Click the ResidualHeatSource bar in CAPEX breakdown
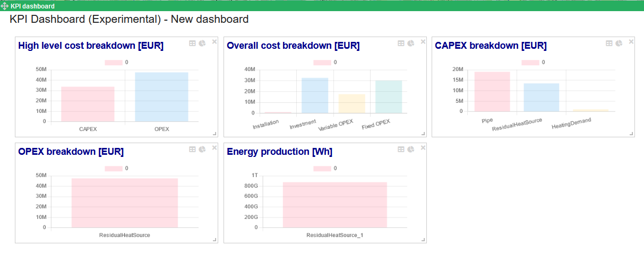644x255 pixels. pos(542,98)
